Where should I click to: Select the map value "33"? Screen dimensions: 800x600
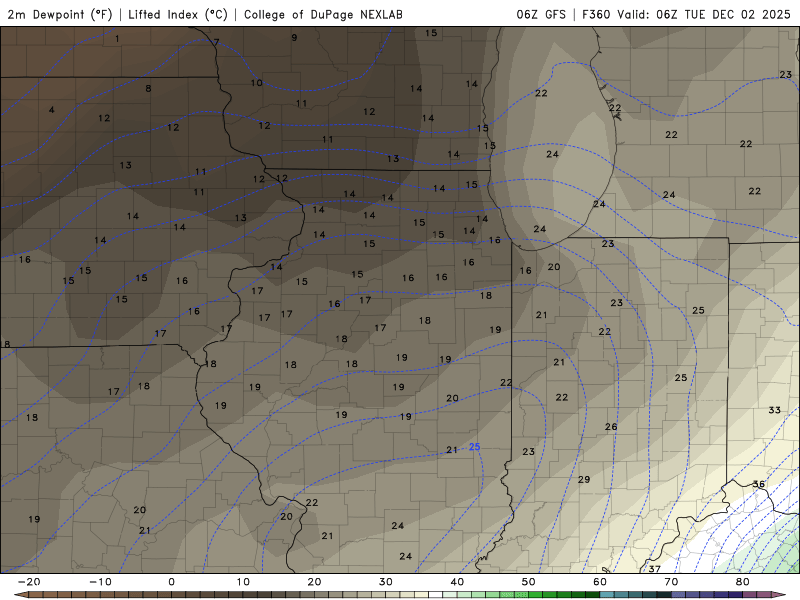(774, 410)
